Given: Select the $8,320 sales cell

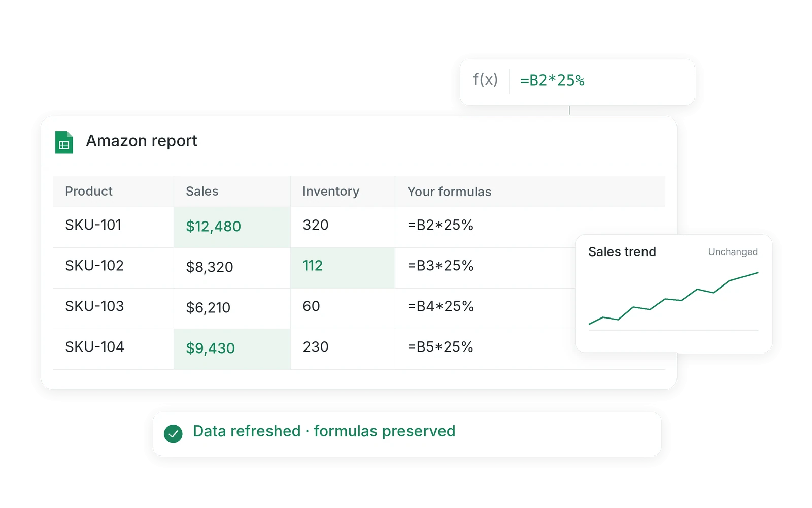Looking at the screenshot, I should 232,268.
